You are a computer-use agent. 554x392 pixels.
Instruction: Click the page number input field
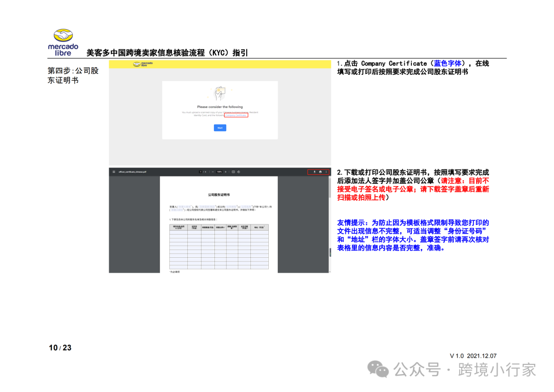tap(201, 172)
